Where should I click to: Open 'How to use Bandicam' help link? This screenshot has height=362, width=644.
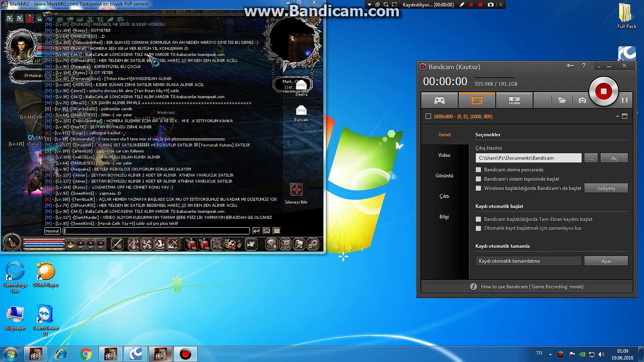tap(532, 287)
